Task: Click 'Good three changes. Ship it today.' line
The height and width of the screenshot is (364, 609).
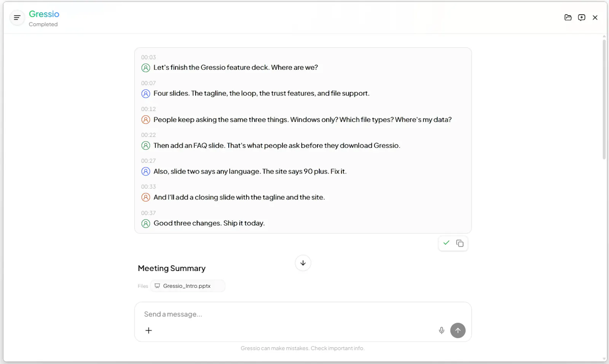Action: click(x=209, y=223)
